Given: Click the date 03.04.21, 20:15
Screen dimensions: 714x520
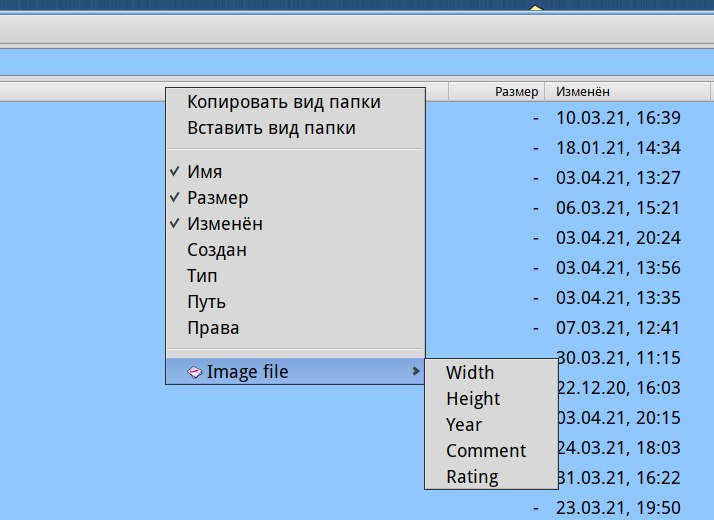Looking at the screenshot, I should (619, 418).
